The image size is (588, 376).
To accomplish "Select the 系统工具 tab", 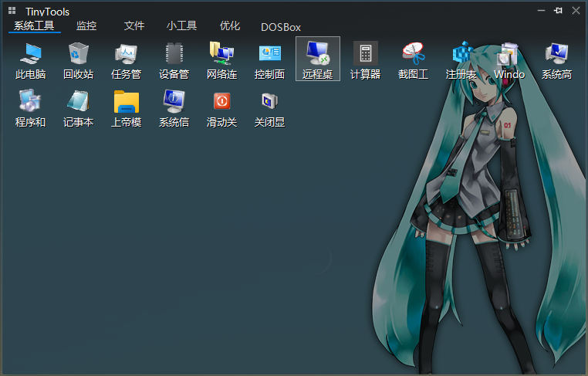I will (34, 26).
